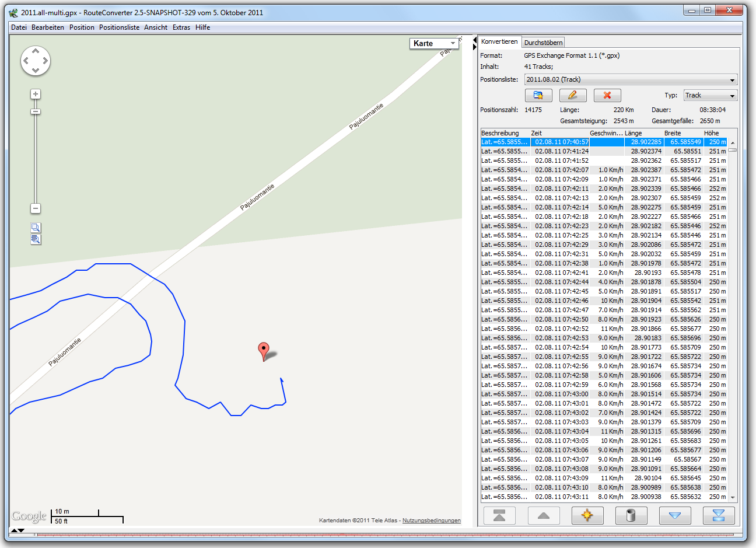Viewport: 756px width, 548px height.
Task: Open the Extras menu
Action: pyautogui.click(x=181, y=27)
